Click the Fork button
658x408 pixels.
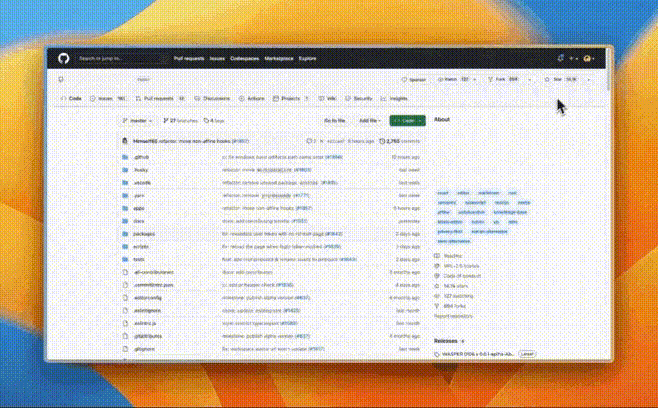[x=504, y=79]
